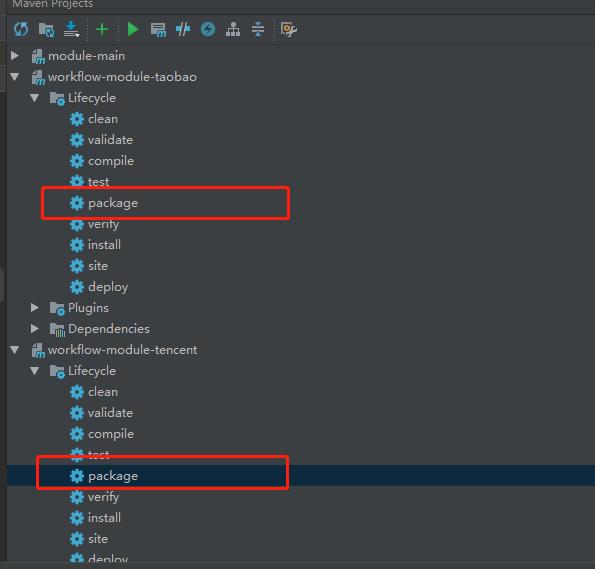The image size is (595, 569).
Task: Click Lifecycle label under workflow-module-tencent
Action: pos(92,371)
